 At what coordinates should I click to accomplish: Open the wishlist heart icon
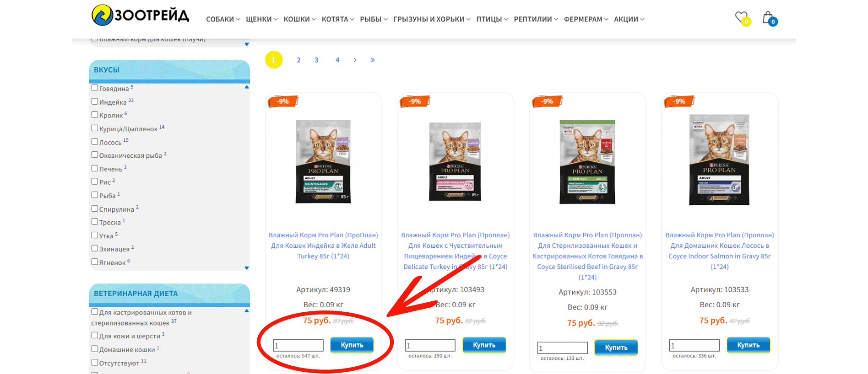(742, 18)
